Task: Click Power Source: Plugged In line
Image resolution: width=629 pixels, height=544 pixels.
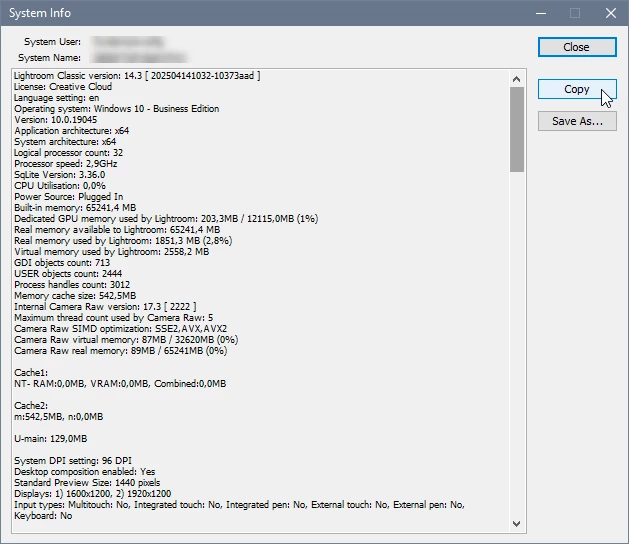Action: tap(69, 197)
